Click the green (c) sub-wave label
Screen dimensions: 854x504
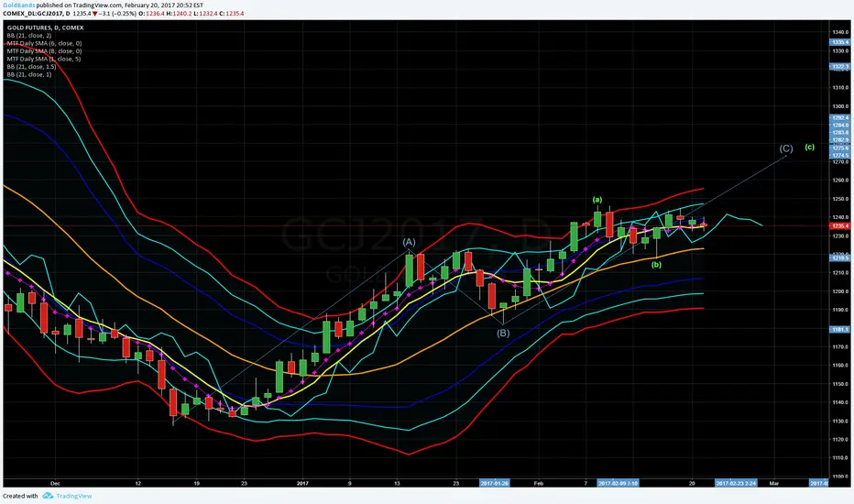click(810, 148)
